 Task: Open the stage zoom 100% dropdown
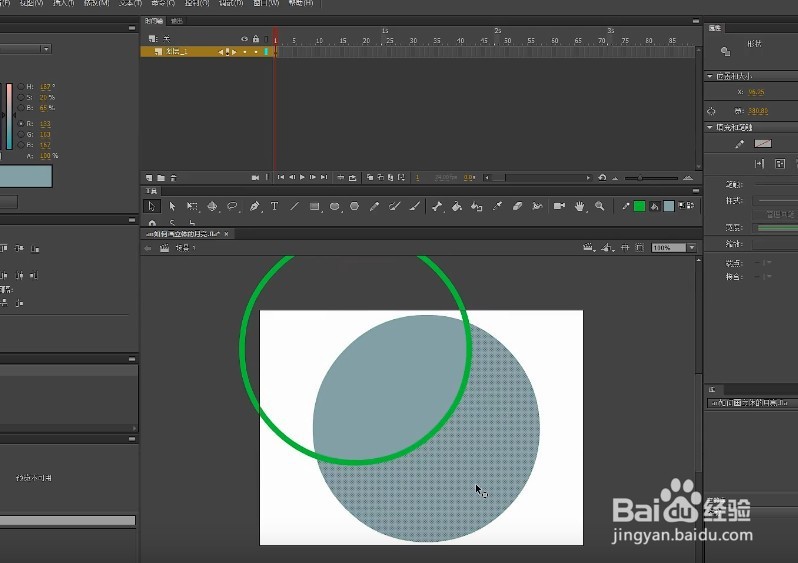click(691, 247)
